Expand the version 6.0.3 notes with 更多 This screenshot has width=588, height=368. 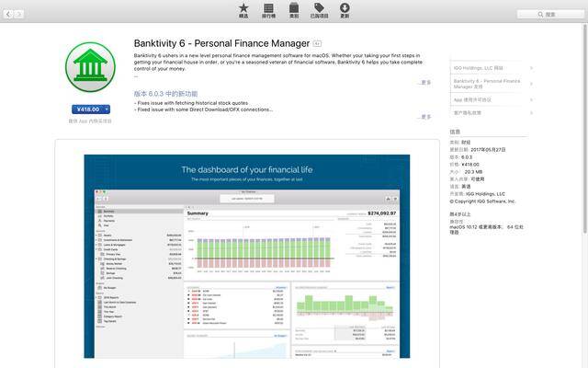coord(425,117)
